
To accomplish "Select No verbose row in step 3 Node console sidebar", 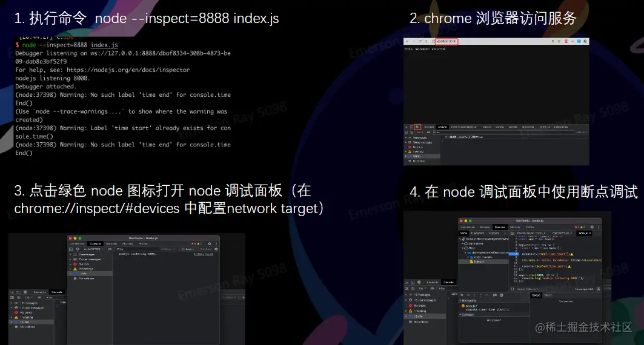I will 90,278.
